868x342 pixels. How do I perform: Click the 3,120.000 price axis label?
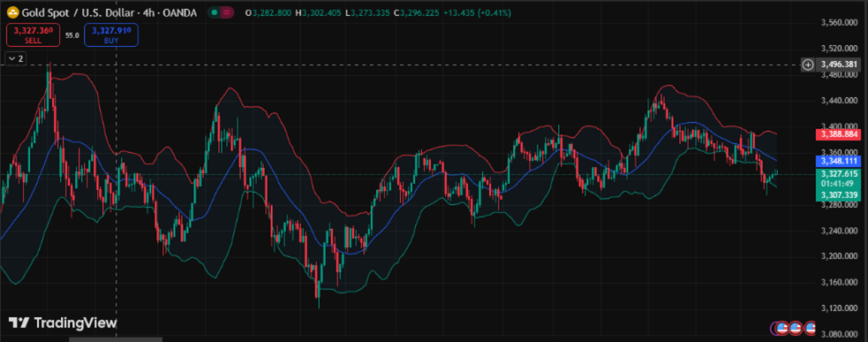pos(839,308)
